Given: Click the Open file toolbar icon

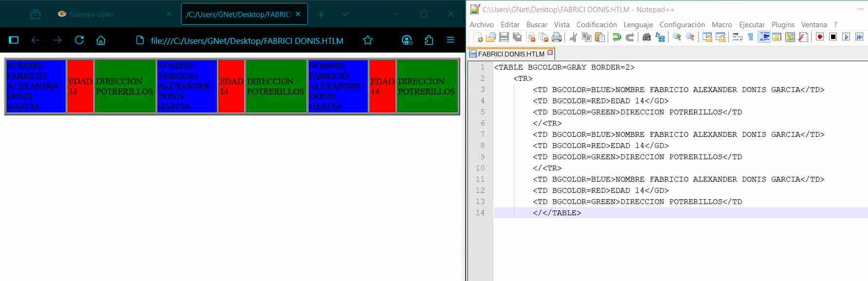Looking at the screenshot, I should 491,37.
